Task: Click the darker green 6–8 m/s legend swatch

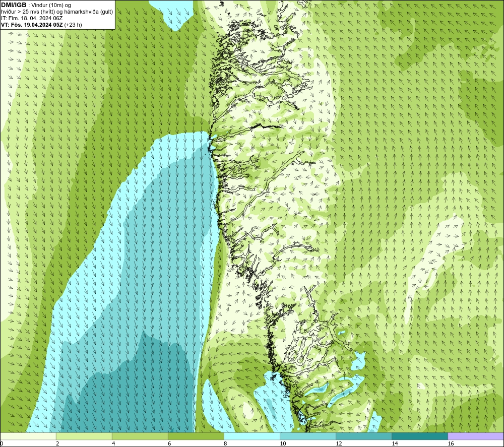Action: pyautogui.click(x=196, y=436)
